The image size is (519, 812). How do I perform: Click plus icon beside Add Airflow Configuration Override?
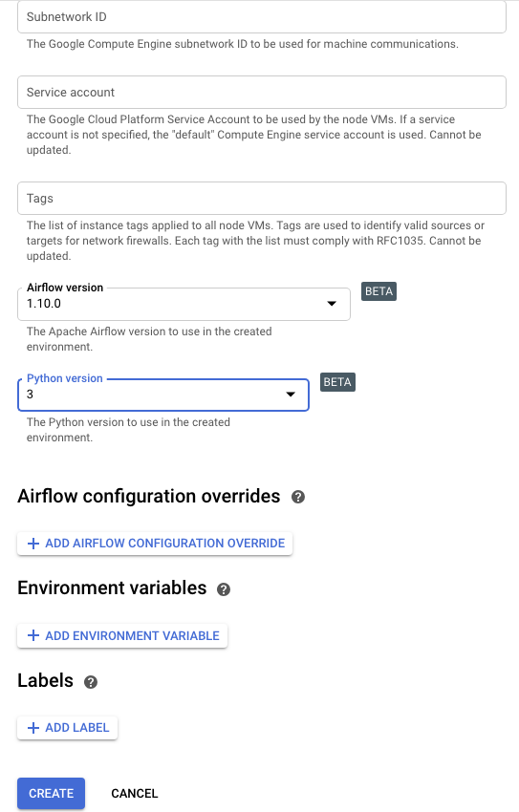(33, 544)
